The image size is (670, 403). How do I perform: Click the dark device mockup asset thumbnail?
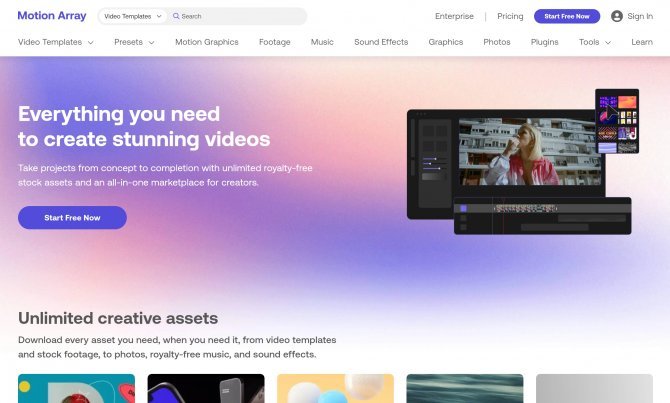coord(206,388)
